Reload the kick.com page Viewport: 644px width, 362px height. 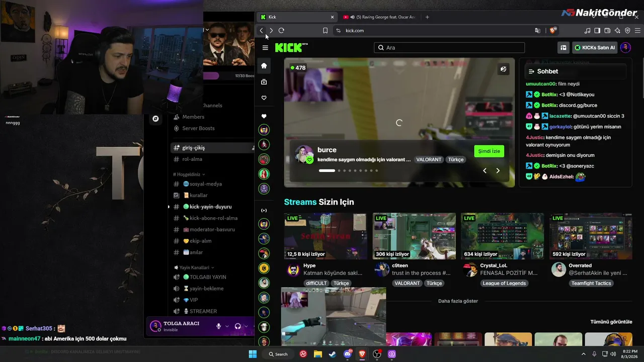tap(281, 31)
